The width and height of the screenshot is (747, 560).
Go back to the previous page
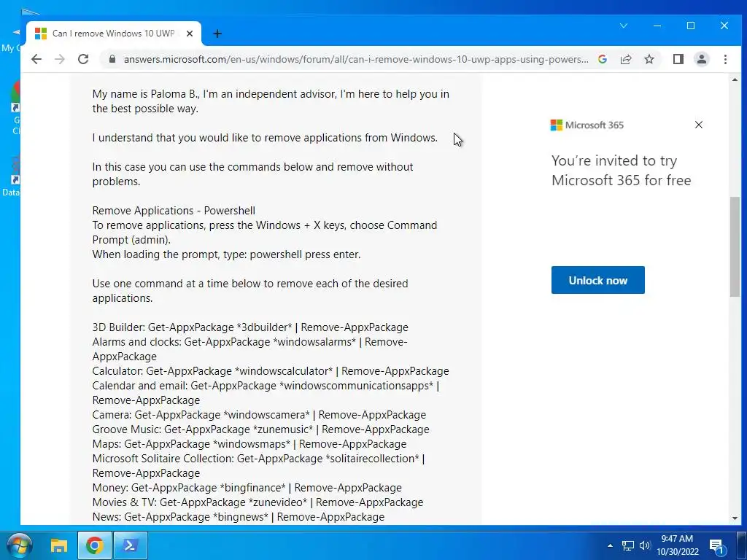coord(36,59)
